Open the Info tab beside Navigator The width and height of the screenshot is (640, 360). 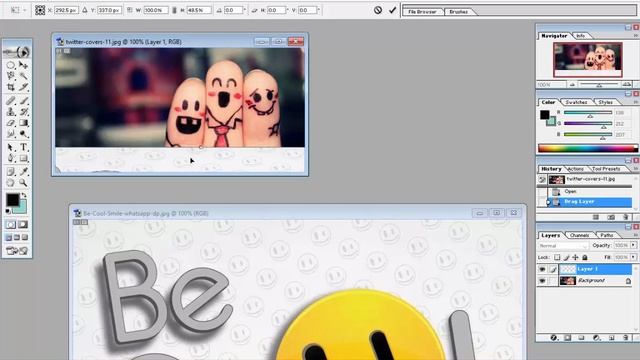coord(581,36)
